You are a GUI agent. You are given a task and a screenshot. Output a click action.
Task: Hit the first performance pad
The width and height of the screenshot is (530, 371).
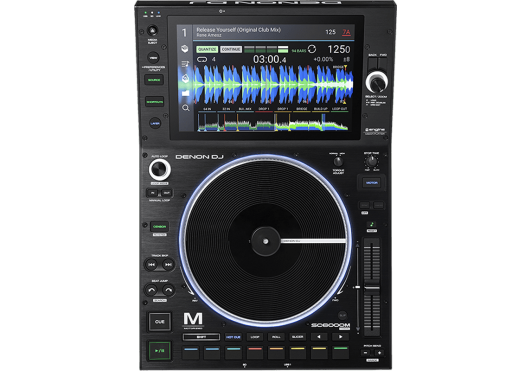point(191,352)
